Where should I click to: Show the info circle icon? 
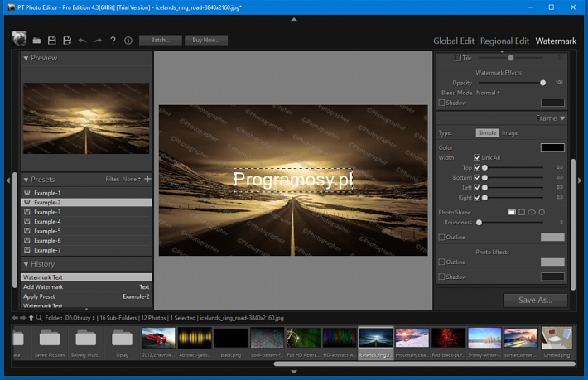[x=128, y=41]
